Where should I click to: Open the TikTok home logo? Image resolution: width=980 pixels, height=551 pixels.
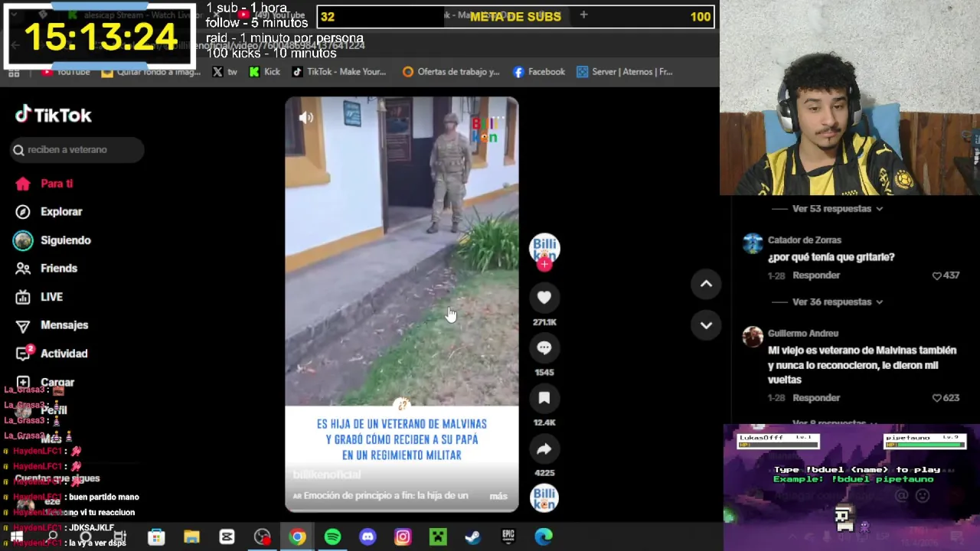click(x=53, y=115)
